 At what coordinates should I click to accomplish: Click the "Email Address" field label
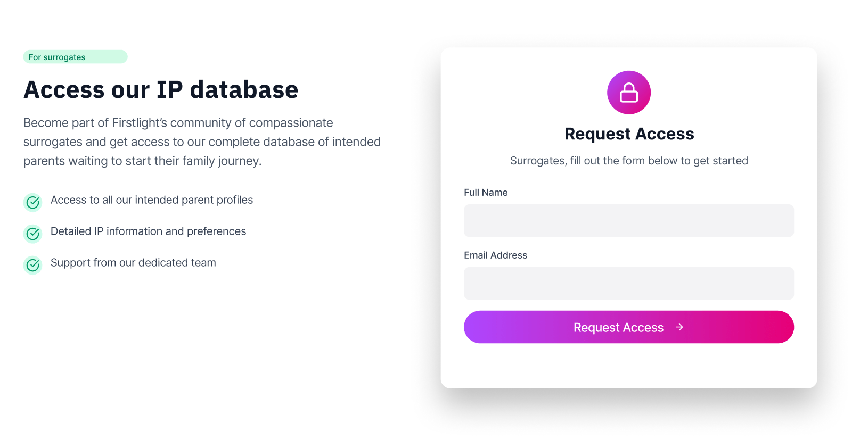(495, 255)
